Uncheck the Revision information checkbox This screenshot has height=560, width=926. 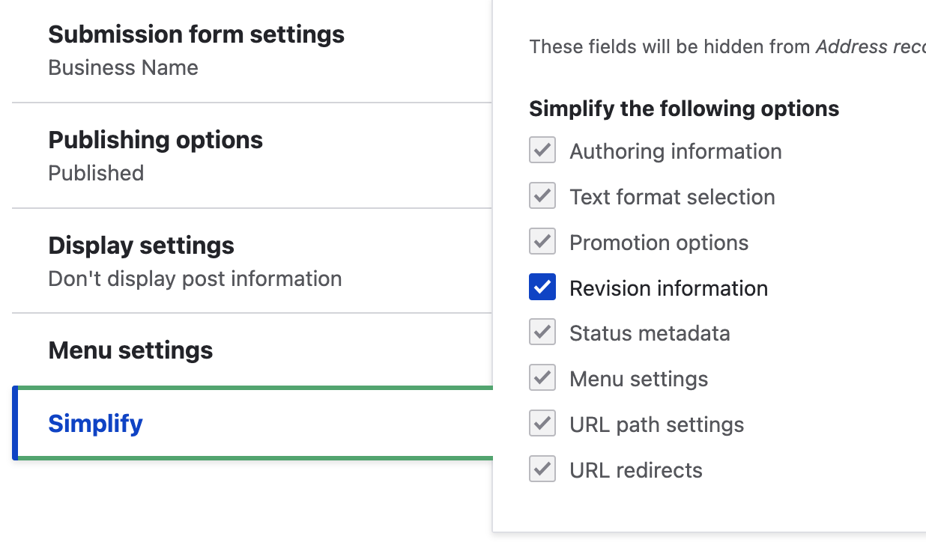click(x=542, y=287)
